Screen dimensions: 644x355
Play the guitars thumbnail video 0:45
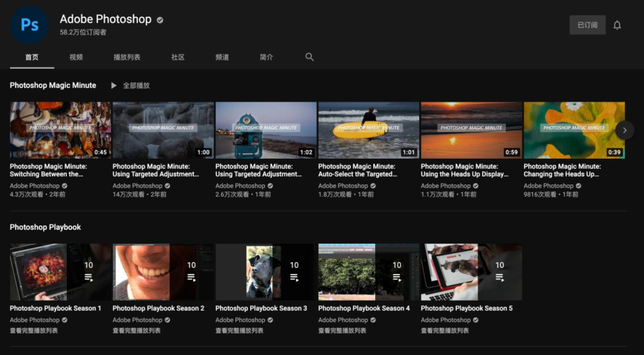(x=60, y=130)
